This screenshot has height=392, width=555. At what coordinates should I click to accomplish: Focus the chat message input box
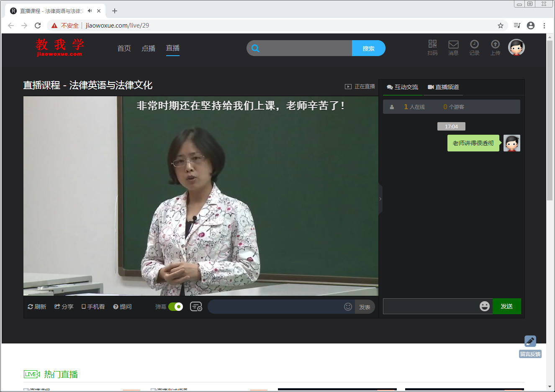tap(431, 306)
